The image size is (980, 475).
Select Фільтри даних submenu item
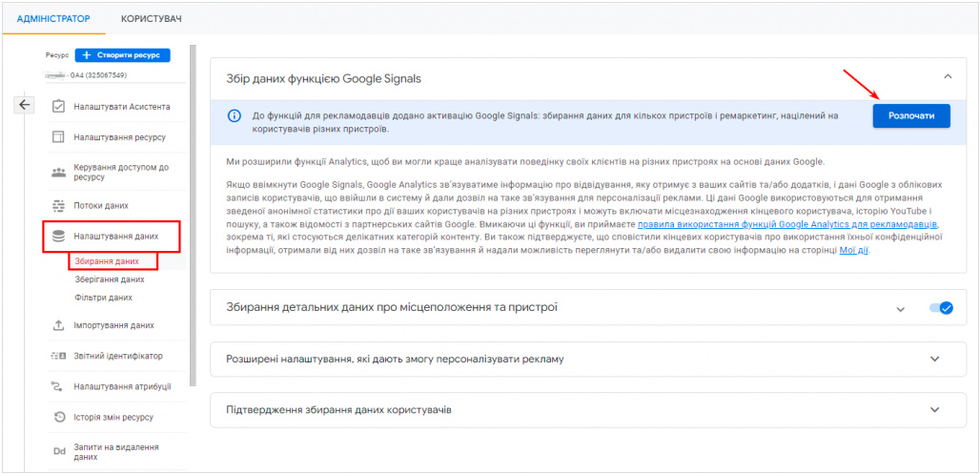(103, 298)
